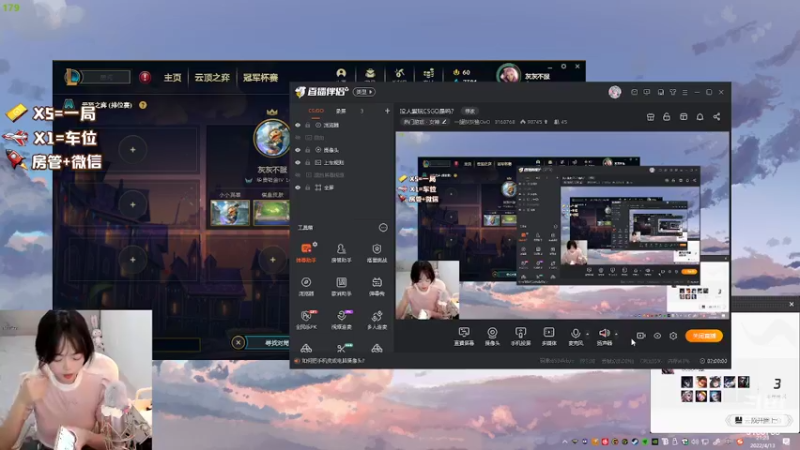The height and width of the screenshot is (450, 800).
Task: Open the scissors clip tool icon
Action: coord(341,348)
